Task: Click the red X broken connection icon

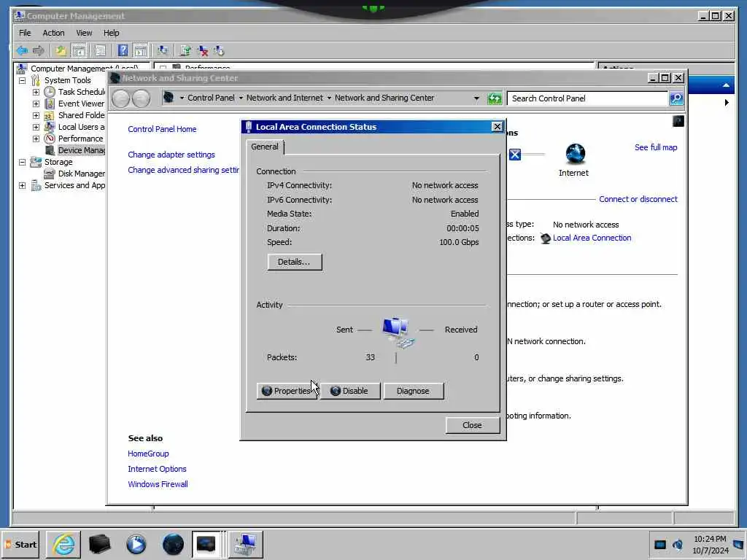Action: tap(514, 155)
